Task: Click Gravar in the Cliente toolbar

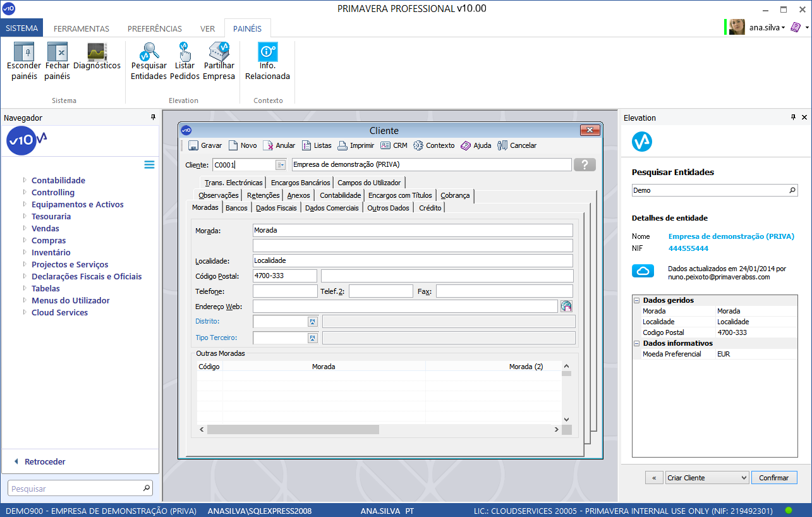Action: [x=205, y=145]
